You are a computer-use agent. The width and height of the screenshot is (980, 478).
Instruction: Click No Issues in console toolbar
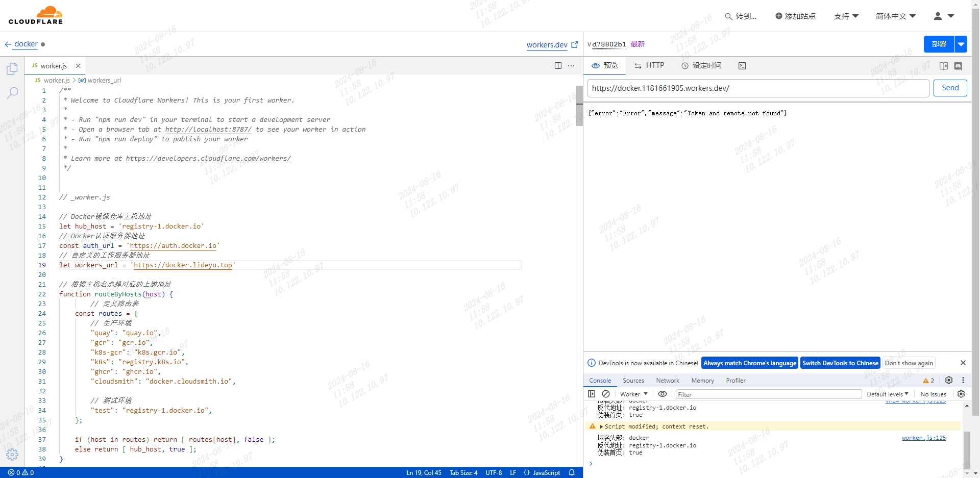[933, 394]
